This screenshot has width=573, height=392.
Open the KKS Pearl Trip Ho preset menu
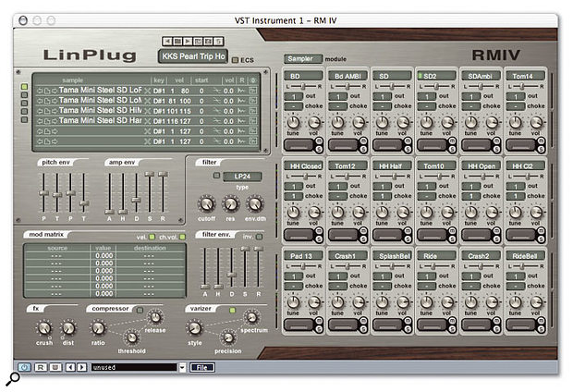coord(193,56)
